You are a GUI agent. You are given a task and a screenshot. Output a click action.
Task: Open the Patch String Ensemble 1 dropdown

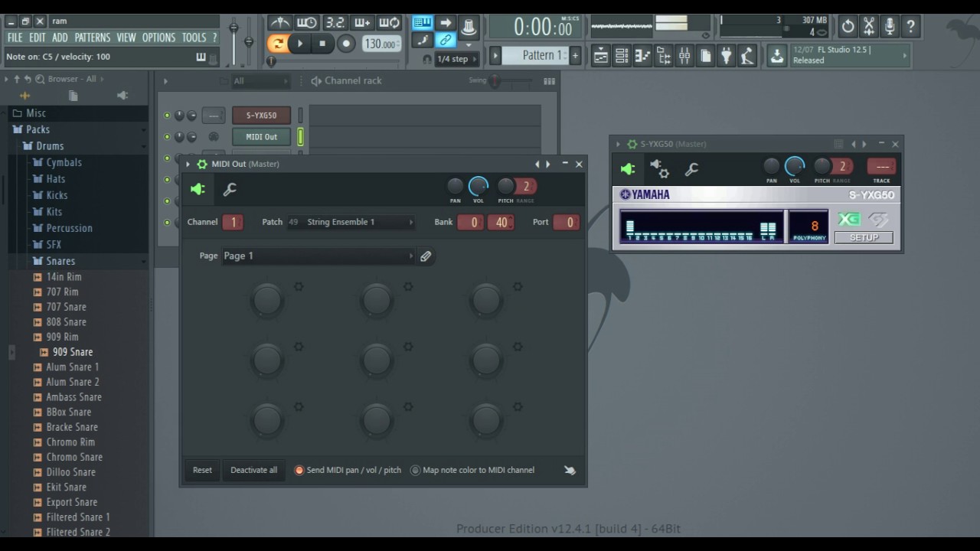click(351, 222)
